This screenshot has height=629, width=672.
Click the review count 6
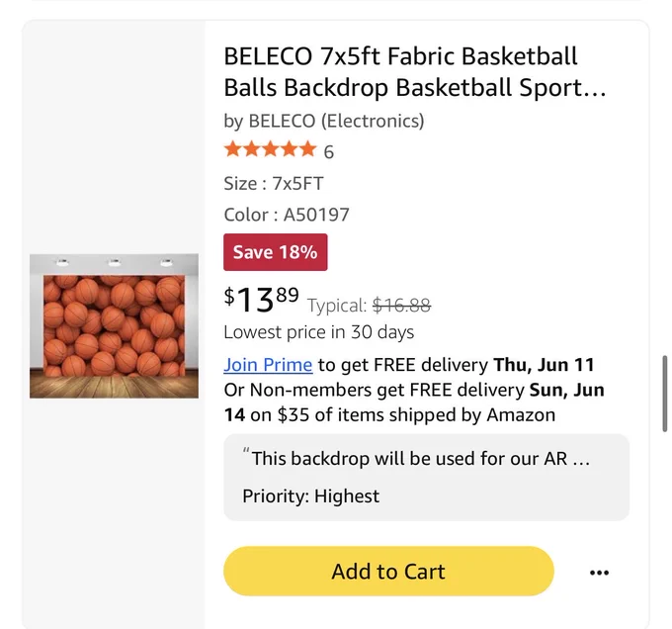329,151
